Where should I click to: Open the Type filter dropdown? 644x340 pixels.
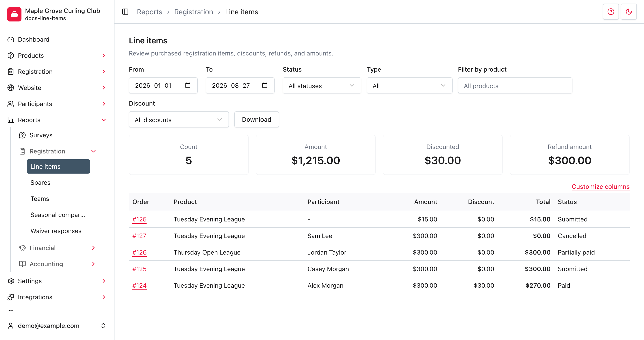[x=409, y=86]
